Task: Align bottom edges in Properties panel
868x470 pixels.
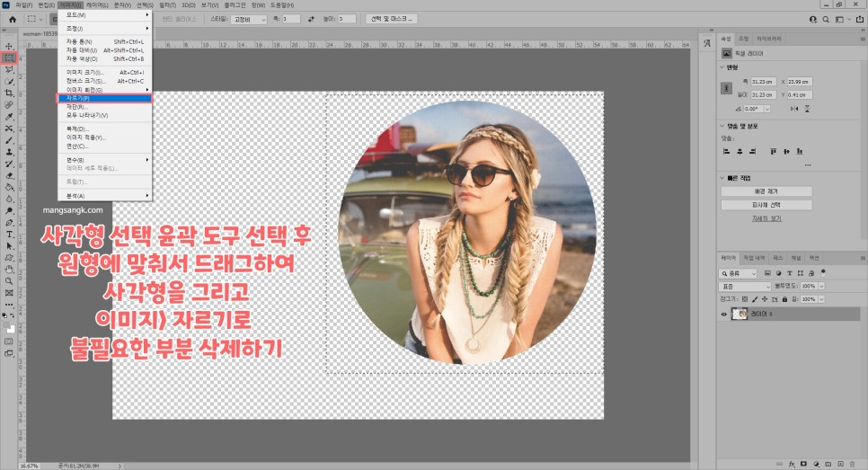Action: pos(800,151)
